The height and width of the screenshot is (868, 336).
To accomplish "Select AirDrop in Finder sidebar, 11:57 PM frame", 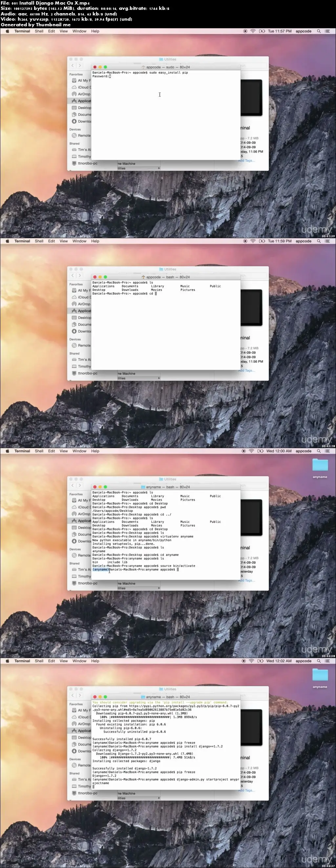I will [81, 94].
